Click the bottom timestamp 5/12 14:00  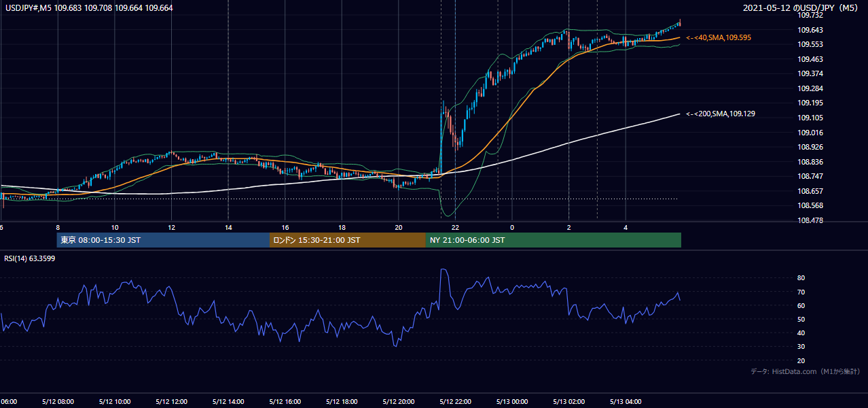click(x=228, y=402)
